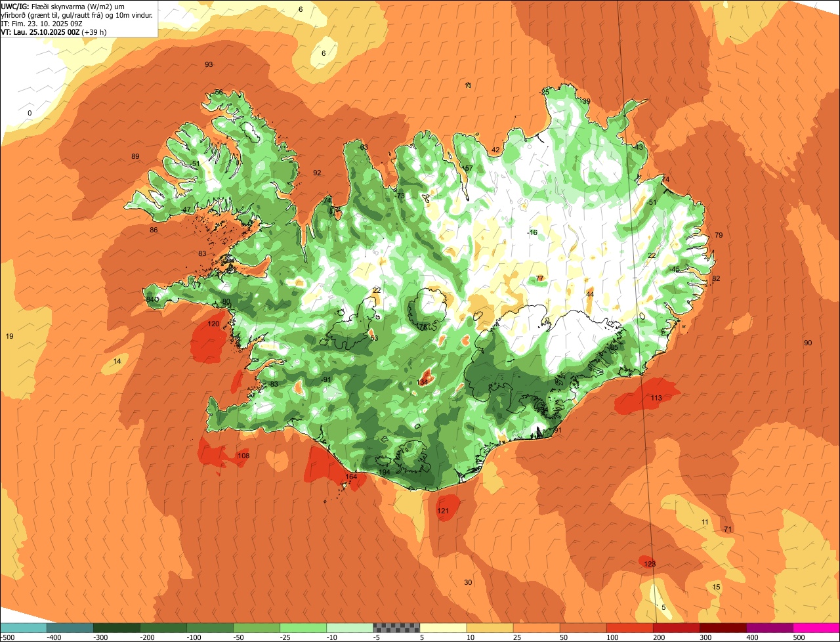Click the map value 90 on the eastern sea

[x=808, y=343]
